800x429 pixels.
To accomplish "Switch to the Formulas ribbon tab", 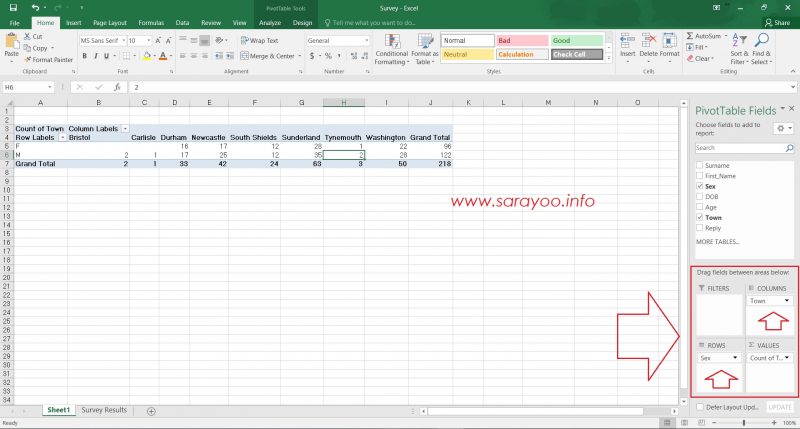I will coord(151,22).
